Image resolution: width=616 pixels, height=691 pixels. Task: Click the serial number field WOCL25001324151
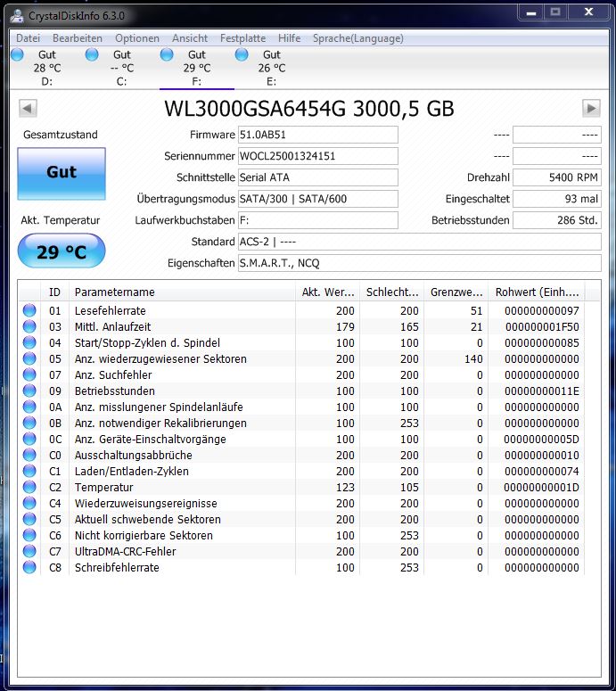pyautogui.click(x=317, y=156)
